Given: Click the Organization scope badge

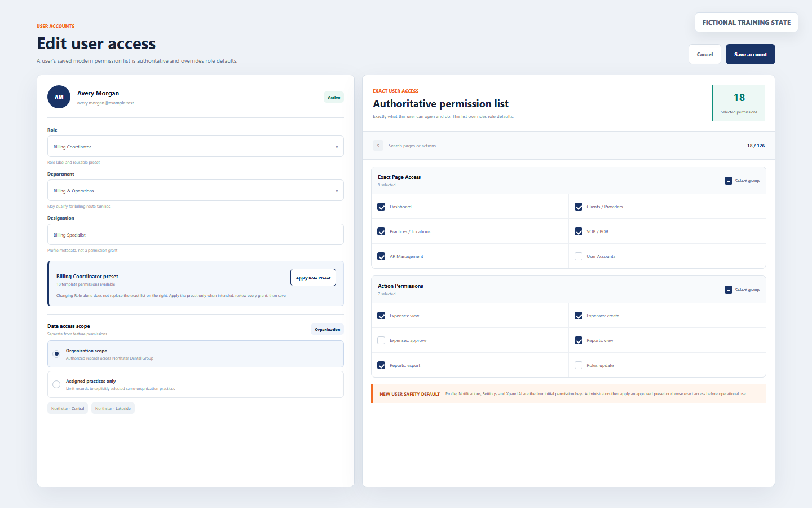Looking at the screenshot, I should [x=328, y=329].
